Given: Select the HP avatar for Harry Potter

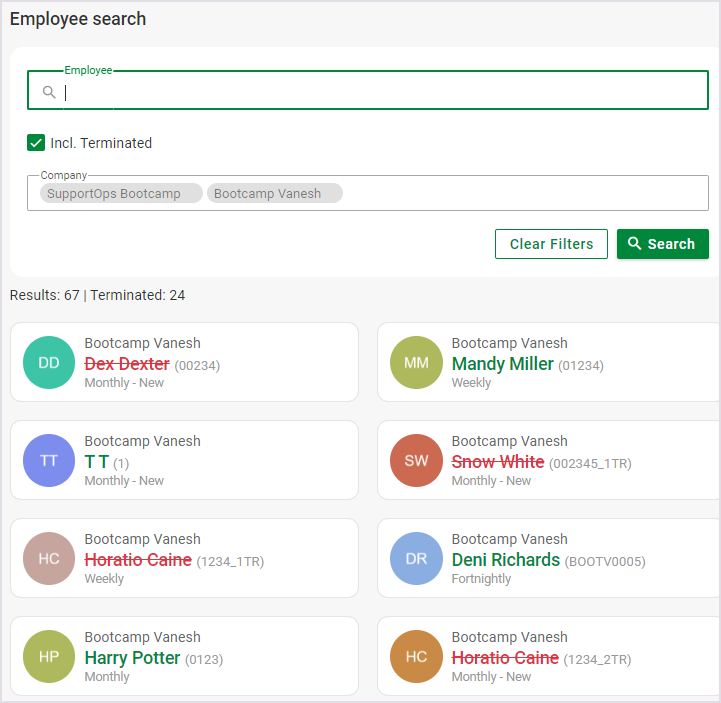Looking at the screenshot, I should [x=49, y=657].
